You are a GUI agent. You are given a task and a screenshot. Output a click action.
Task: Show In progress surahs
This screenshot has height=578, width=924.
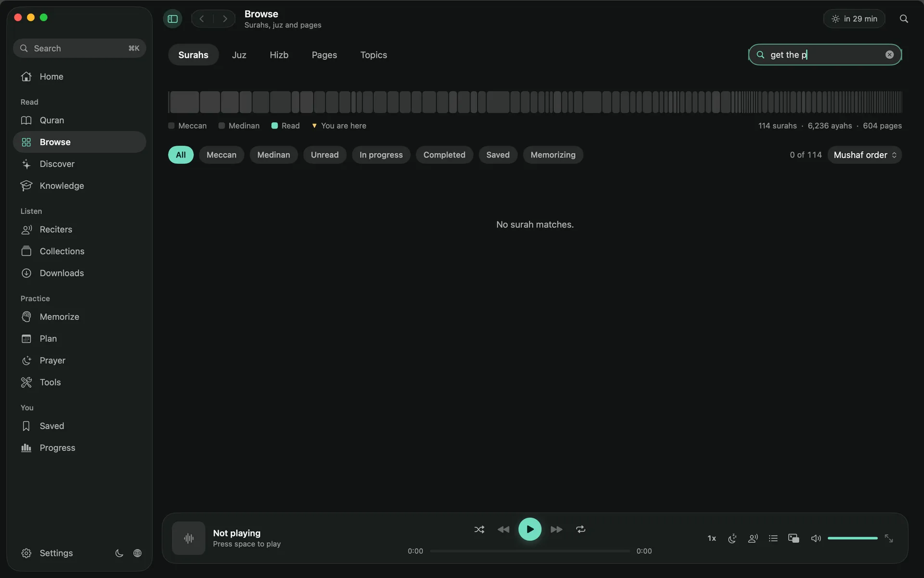click(x=381, y=155)
